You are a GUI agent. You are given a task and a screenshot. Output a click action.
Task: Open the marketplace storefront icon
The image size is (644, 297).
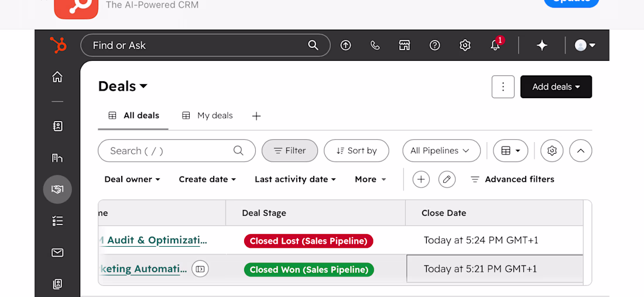[405, 45]
